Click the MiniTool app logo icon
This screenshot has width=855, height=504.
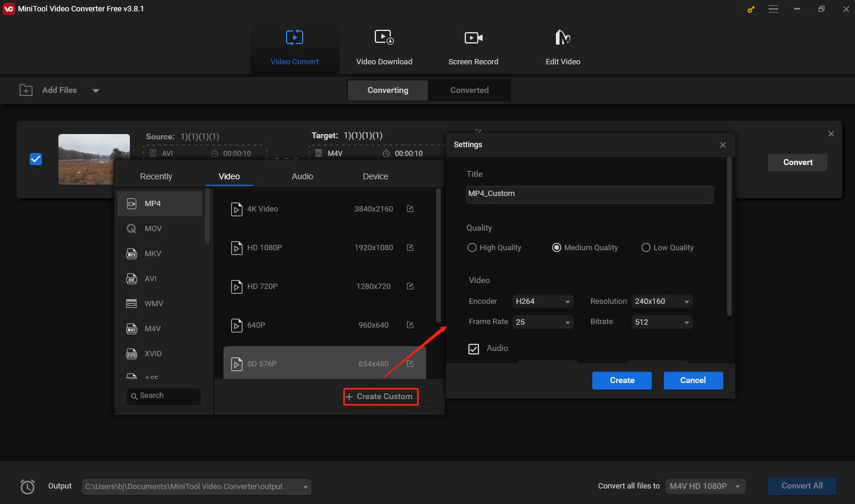tap(8, 9)
